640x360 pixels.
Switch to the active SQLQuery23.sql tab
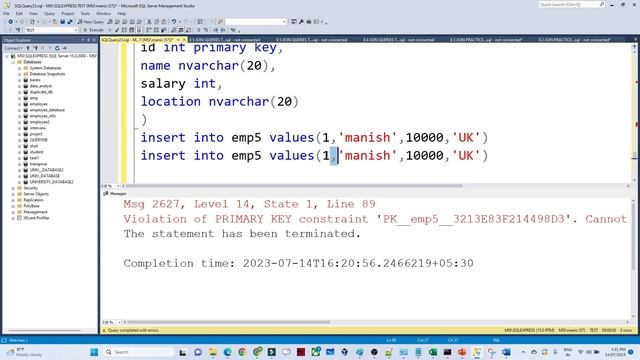pos(137,40)
